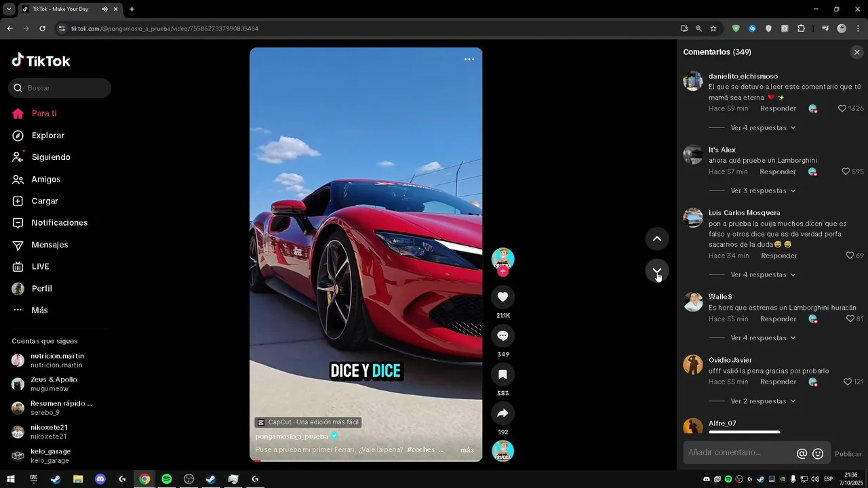Open Discord from the taskbar
868x488 pixels.
(x=100, y=479)
